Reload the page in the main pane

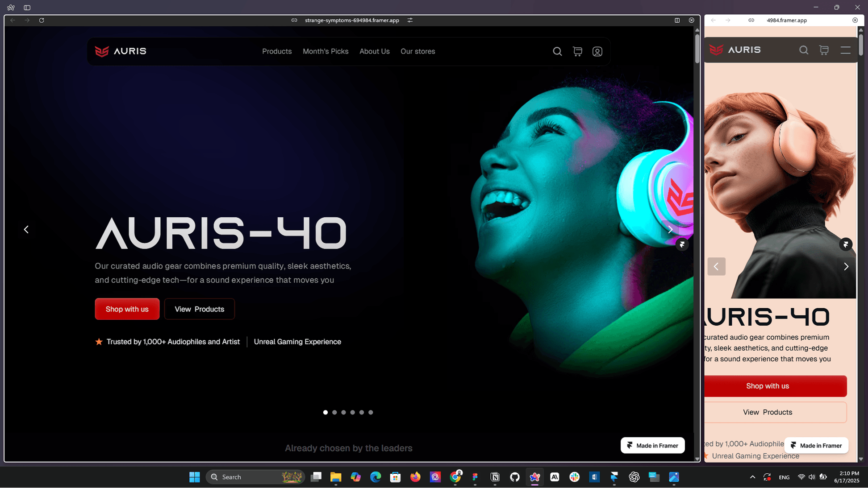42,20
